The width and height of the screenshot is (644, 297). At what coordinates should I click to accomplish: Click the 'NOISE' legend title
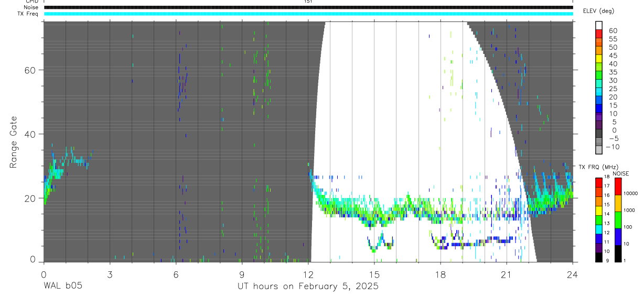620,173
